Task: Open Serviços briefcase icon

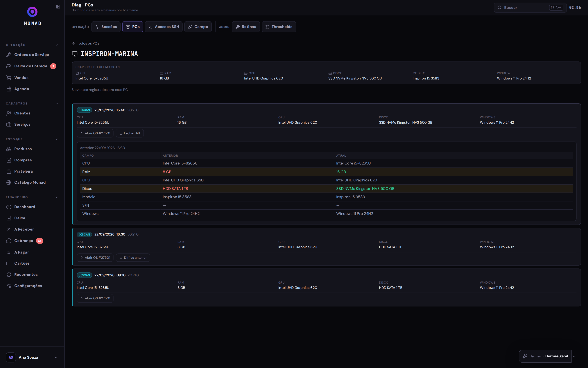Action: click(9, 124)
